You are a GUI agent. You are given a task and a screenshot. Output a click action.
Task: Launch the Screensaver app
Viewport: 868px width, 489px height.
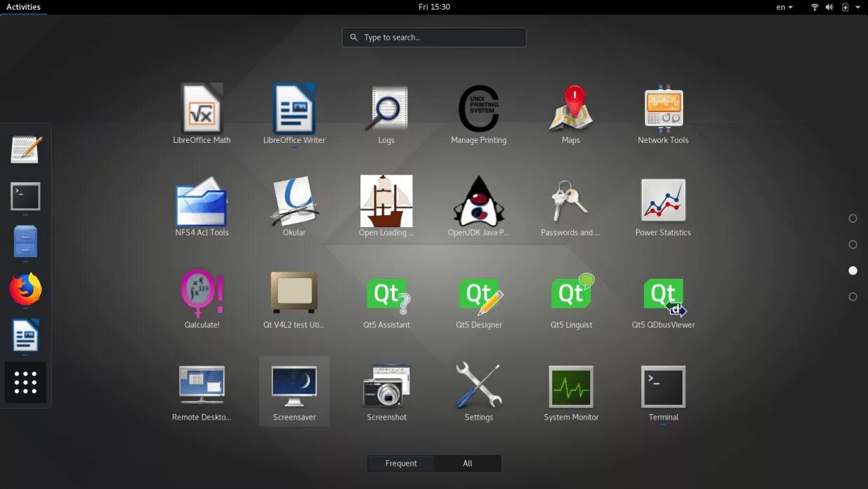point(294,392)
